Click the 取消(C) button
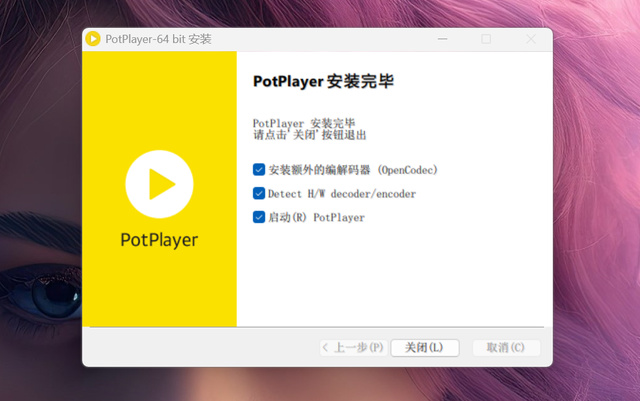 pyautogui.click(x=506, y=348)
